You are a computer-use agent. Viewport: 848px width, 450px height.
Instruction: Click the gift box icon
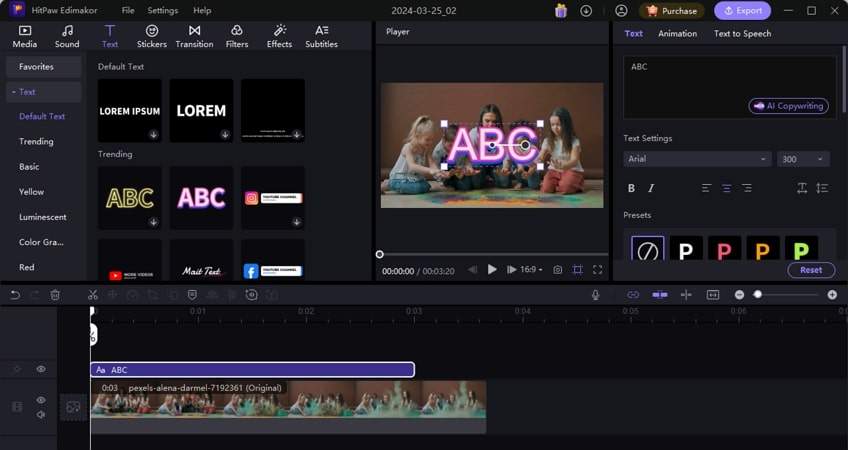[561, 10]
